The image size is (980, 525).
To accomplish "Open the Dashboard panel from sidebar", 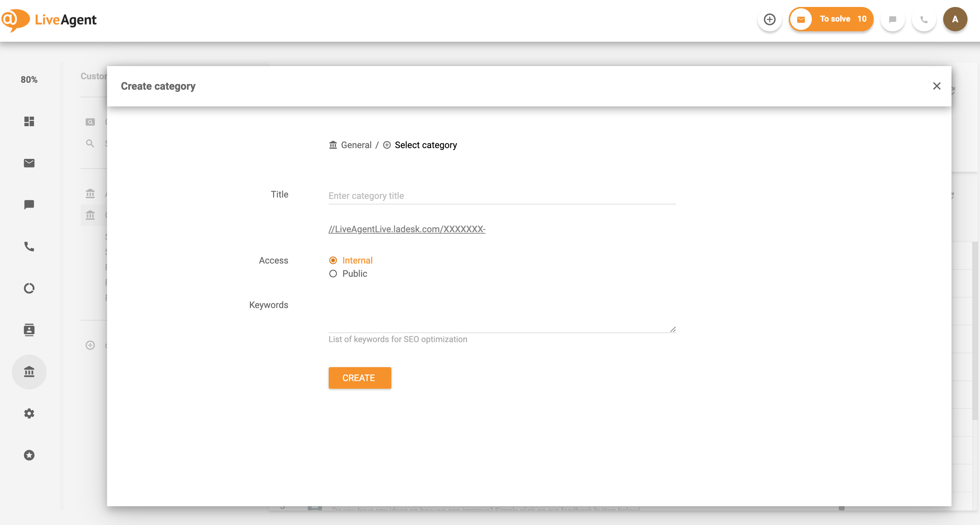I will pyautogui.click(x=29, y=121).
